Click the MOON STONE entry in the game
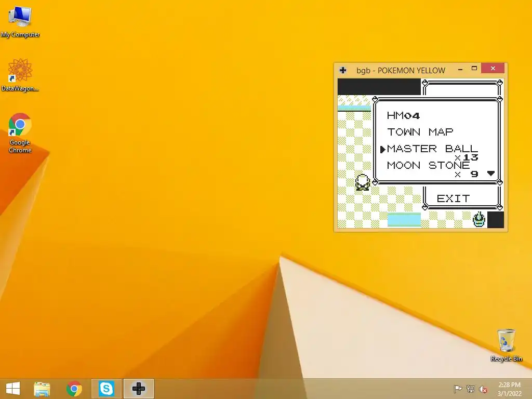This screenshot has height=399, width=532. 428,165
